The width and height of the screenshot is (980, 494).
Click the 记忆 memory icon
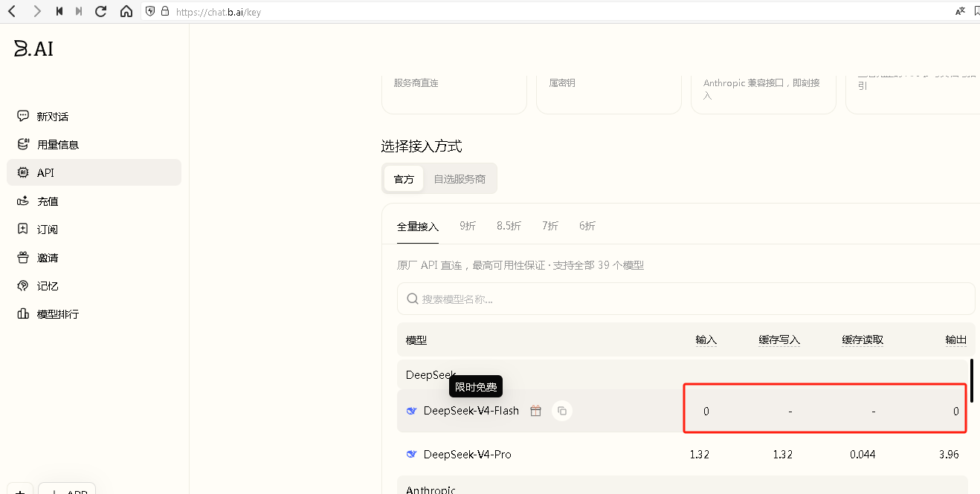tap(23, 285)
